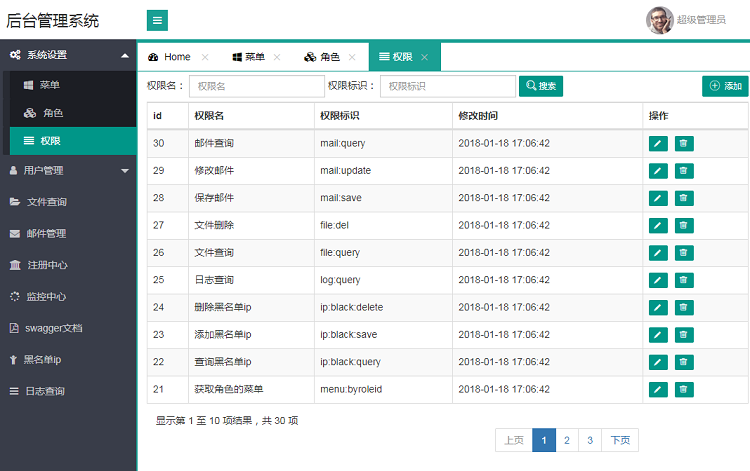Sort by the id column header
Screen dimensions: 750x471
click(168, 116)
